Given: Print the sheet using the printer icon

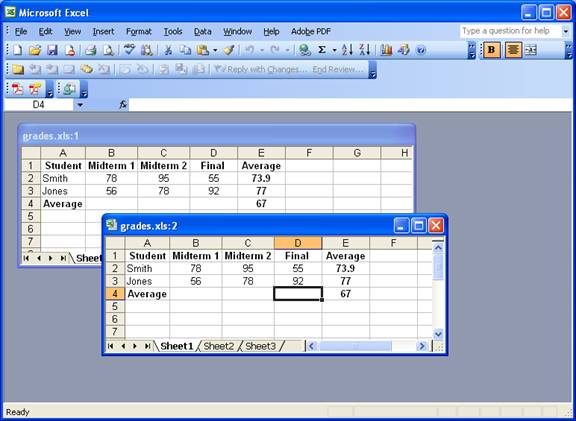Looking at the screenshot, I should coord(90,50).
